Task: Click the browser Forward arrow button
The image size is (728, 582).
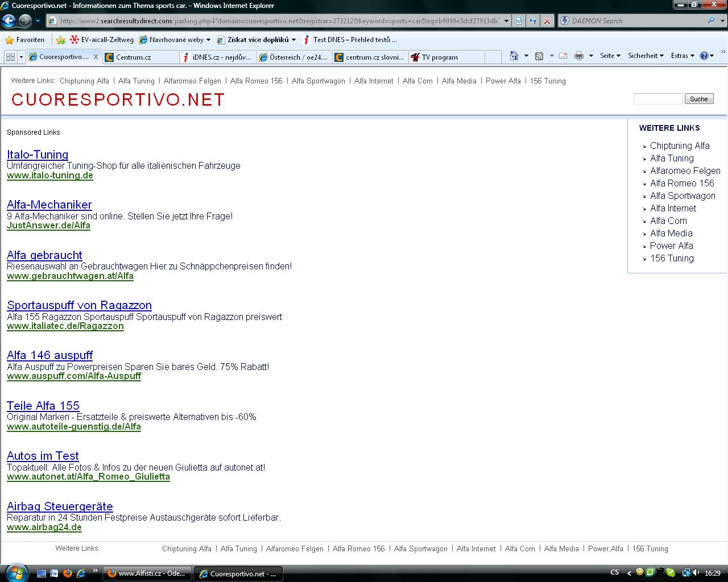Action: (x=25, y=21)
